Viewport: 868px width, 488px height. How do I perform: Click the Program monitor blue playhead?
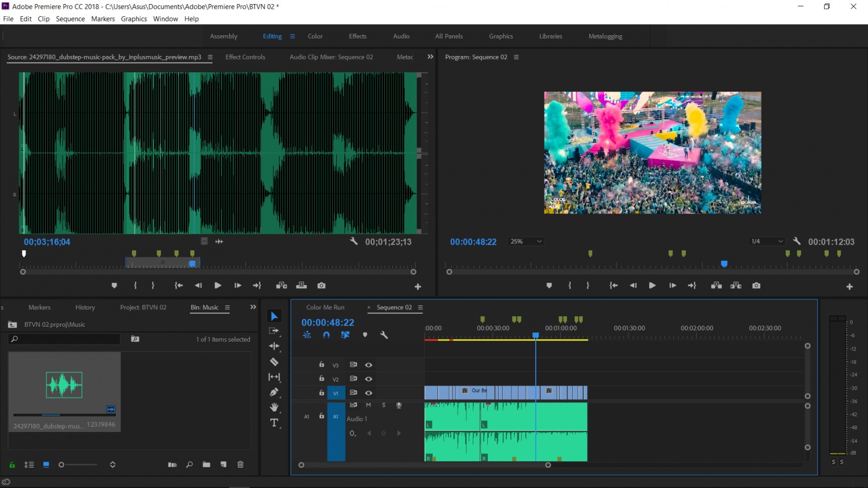pos(724,264)
